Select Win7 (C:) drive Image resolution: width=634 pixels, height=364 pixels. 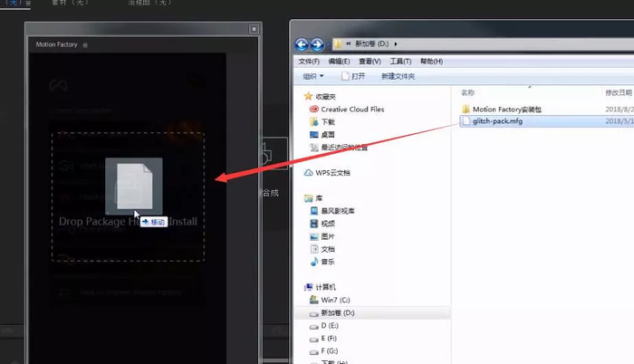pyautogui.click(x=330, y=300)
